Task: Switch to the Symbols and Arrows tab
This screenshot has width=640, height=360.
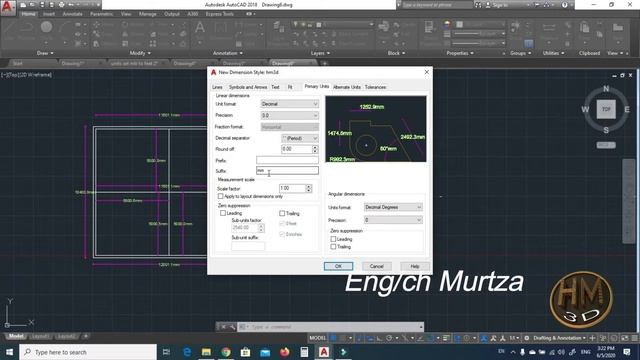Action: [248, 87]
